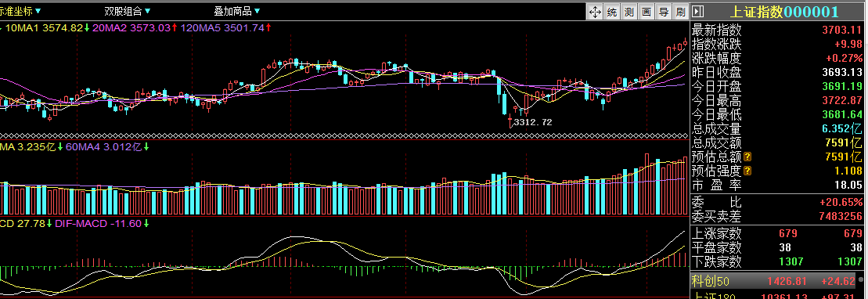Collapse the quote side panel with the arrow icon

[x=697, y=12]
